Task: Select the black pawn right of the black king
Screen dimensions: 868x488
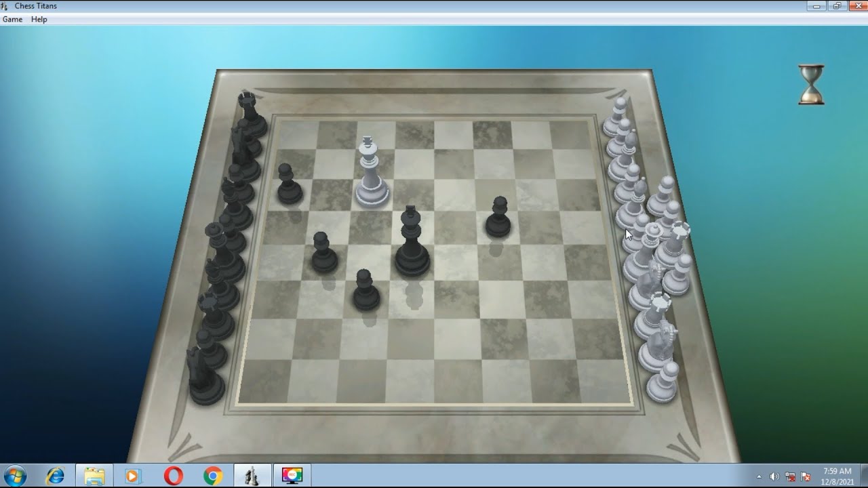Action: (498, 218)
